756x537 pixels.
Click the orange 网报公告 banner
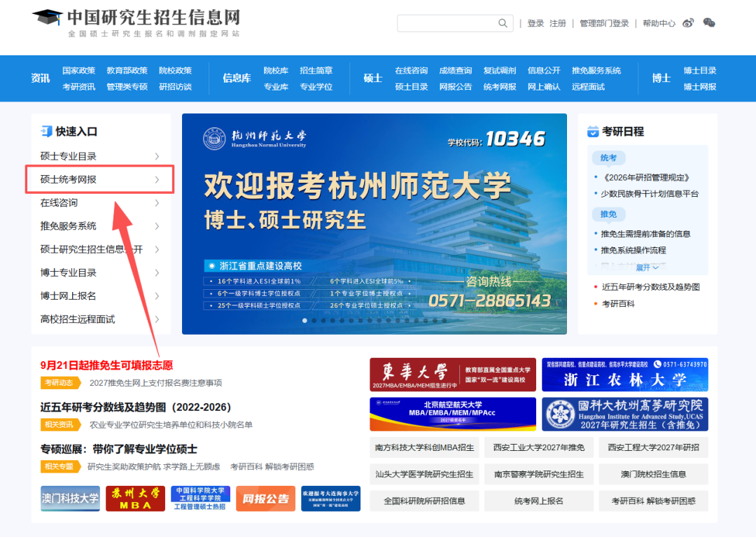coord(266,498)
